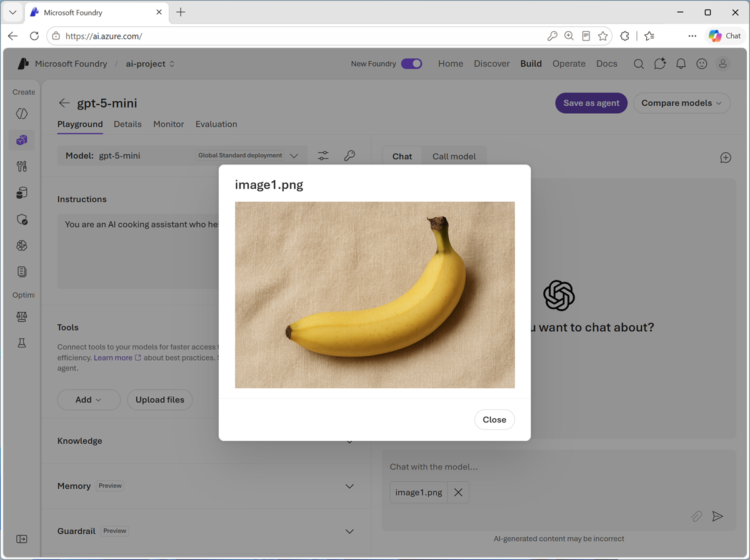Start a new chat with plus bubble icon
Screen dimensions: 750x560
(726, 157)
